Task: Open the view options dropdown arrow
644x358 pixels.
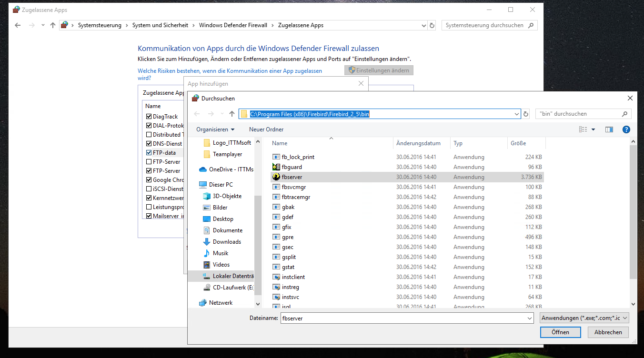Action: [593, 129]
